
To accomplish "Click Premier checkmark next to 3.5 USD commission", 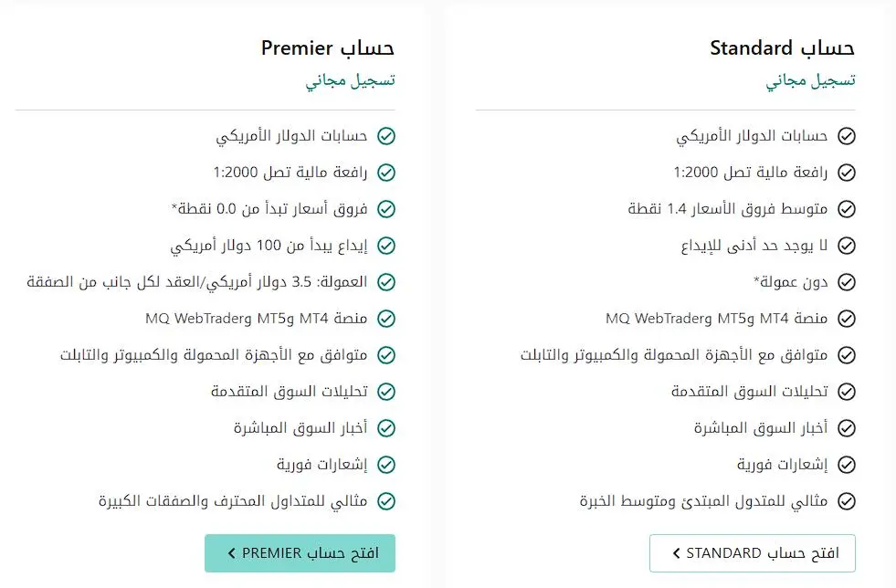I will [x=386, y=282].
